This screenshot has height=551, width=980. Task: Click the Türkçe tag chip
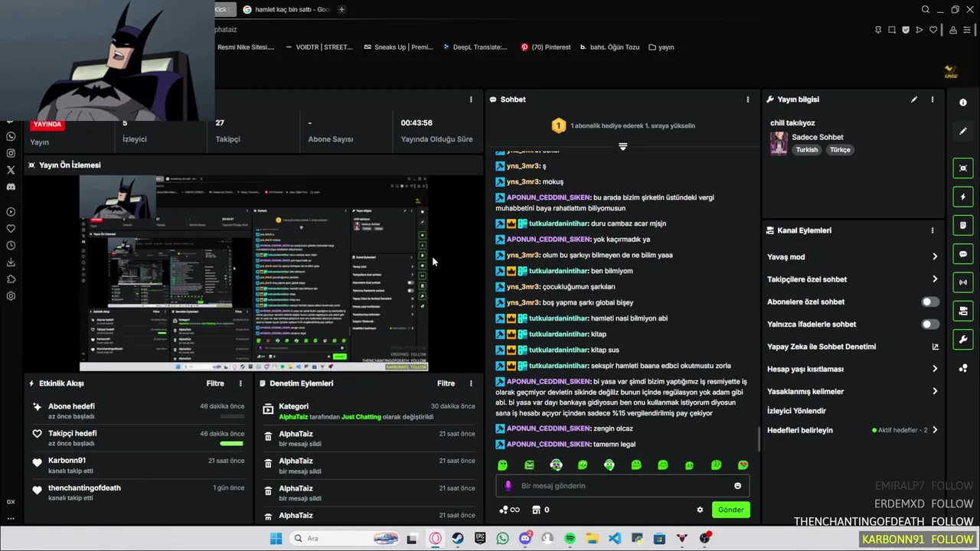(840, 150)
